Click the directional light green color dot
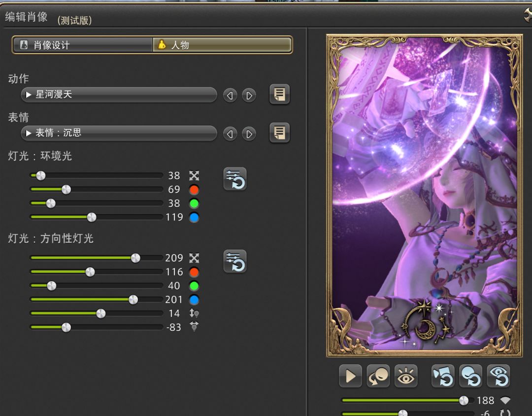 (x=194, y=286)
